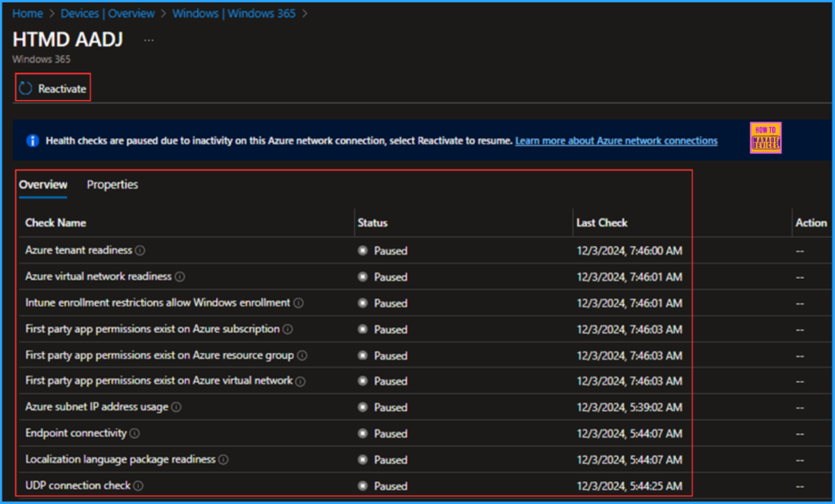Show info for Localization language package readiness
Screen dimensions: 835x504
coord(223,459)
